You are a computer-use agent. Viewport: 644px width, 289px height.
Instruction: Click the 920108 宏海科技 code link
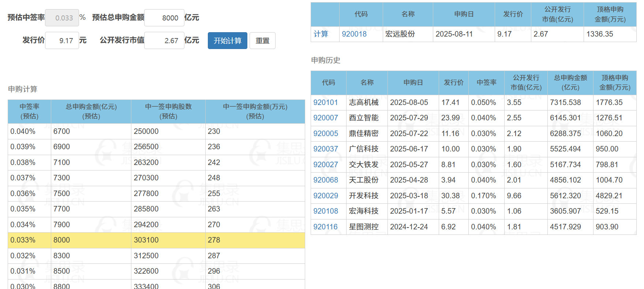(x=325, y=211)
